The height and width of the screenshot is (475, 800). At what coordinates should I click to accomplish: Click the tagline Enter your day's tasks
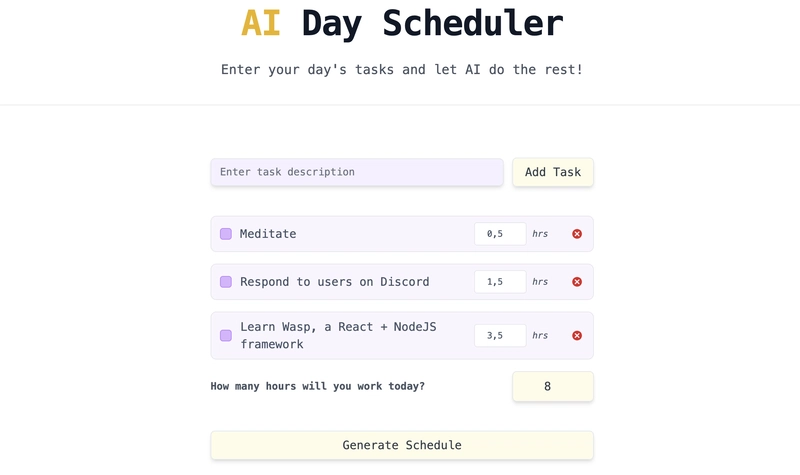(402, 69)
